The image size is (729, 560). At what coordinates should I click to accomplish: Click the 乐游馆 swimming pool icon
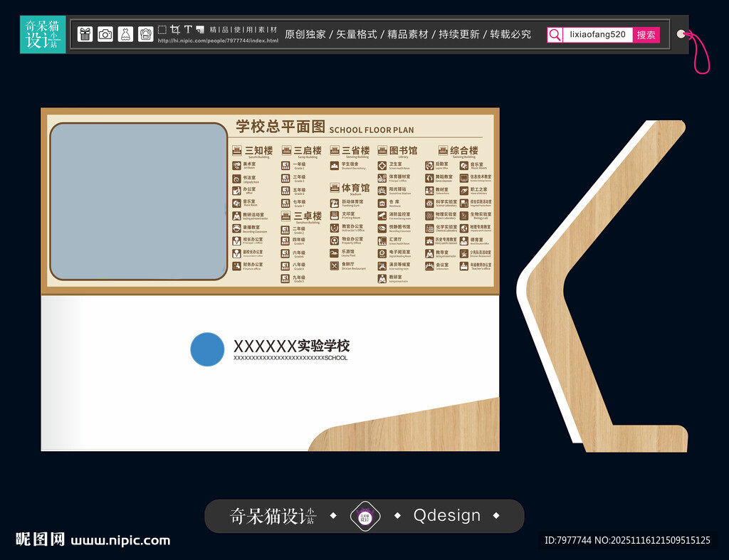pos(335,253)
